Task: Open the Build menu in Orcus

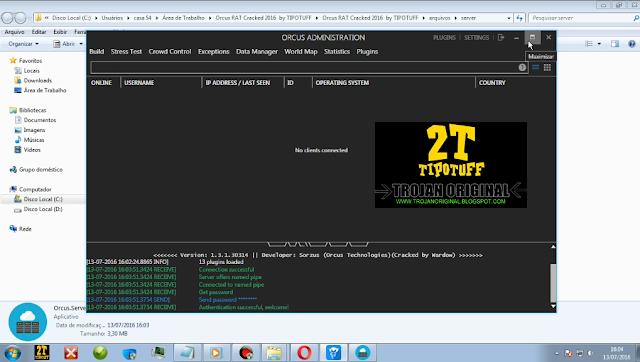Action: [96, 51]
